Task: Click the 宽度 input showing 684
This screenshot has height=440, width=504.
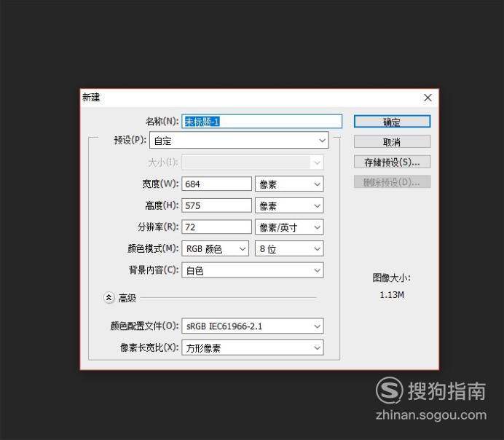Action: point(216,184)
